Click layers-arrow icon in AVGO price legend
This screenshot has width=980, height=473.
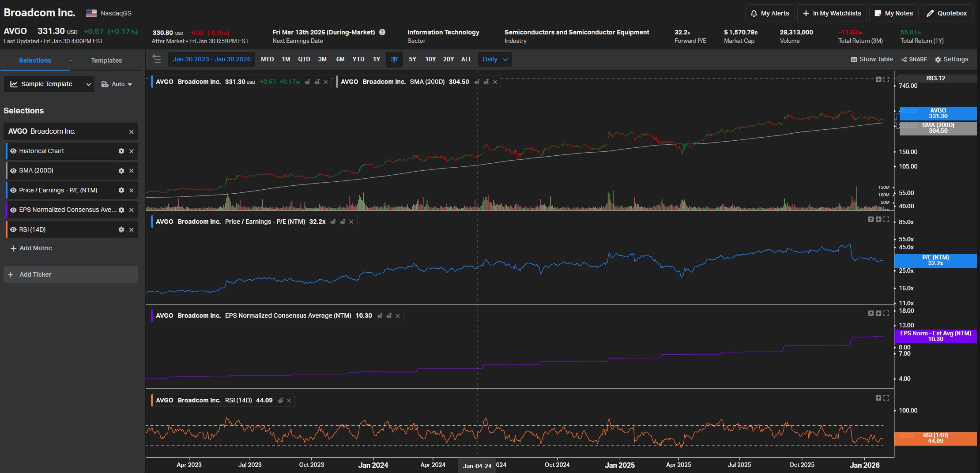pyautogui.click(x=317, y=82)
